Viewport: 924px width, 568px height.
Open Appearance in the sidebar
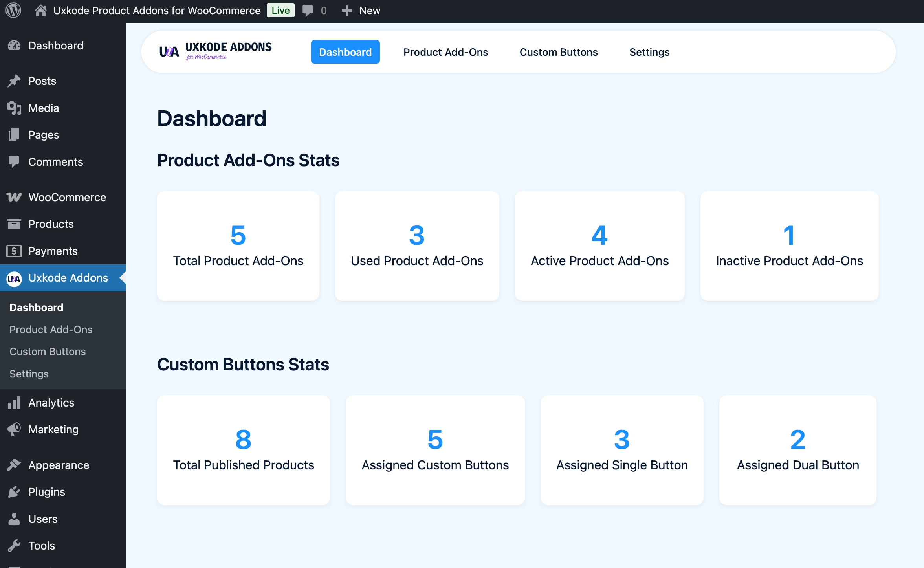(59, 465)
